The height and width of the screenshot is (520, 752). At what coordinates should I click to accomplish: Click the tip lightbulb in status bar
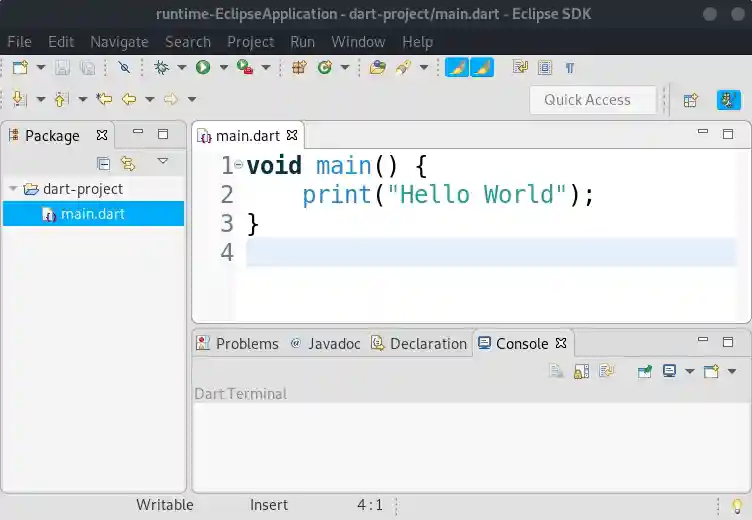coord(737,505)
